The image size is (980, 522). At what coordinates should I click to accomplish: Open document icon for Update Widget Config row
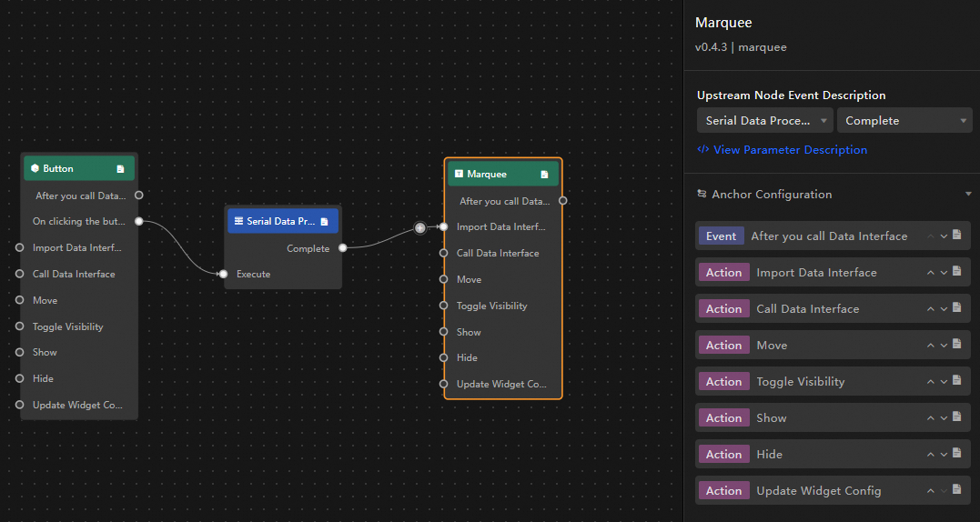[x=957, y=489]
